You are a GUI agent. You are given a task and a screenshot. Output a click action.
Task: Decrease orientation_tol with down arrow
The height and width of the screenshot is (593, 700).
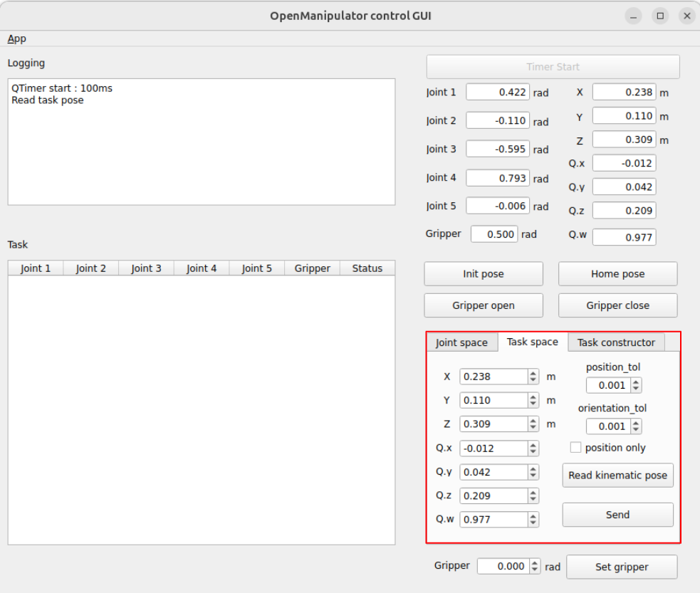coord(636,430)
